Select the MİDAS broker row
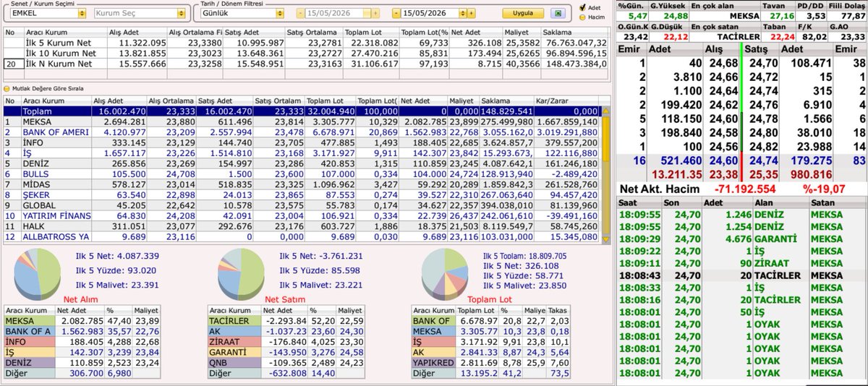This screenshot has height=386, width=868. 302,184
